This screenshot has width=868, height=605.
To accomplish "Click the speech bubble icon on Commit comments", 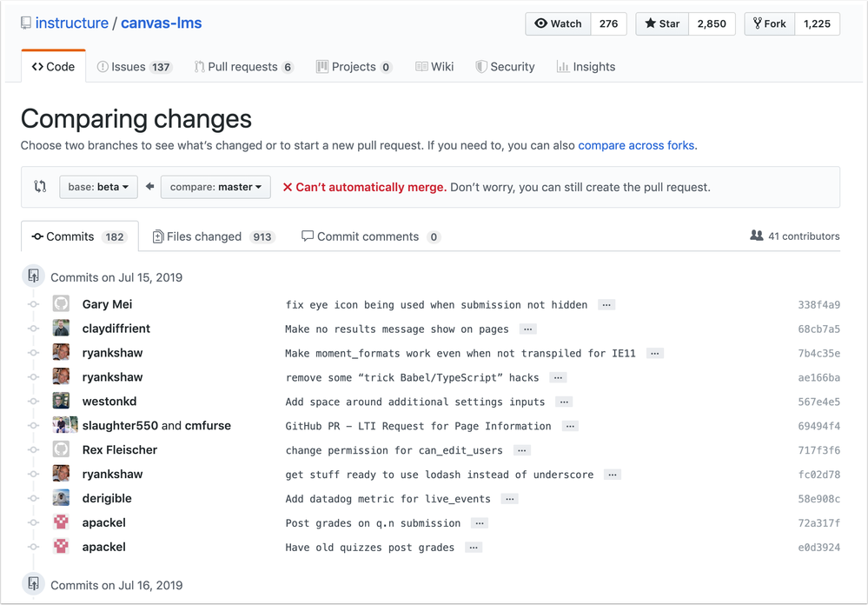I will pyautogui.click(x=307, y=236).
